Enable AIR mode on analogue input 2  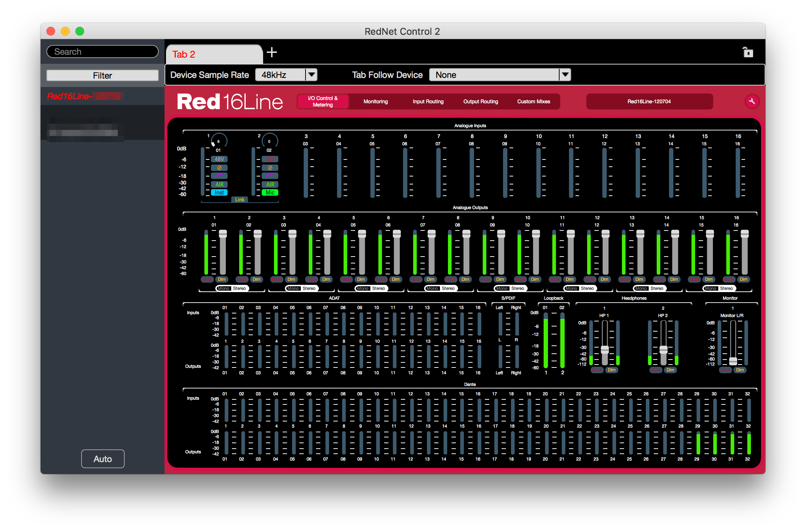[x=270, y=184]
